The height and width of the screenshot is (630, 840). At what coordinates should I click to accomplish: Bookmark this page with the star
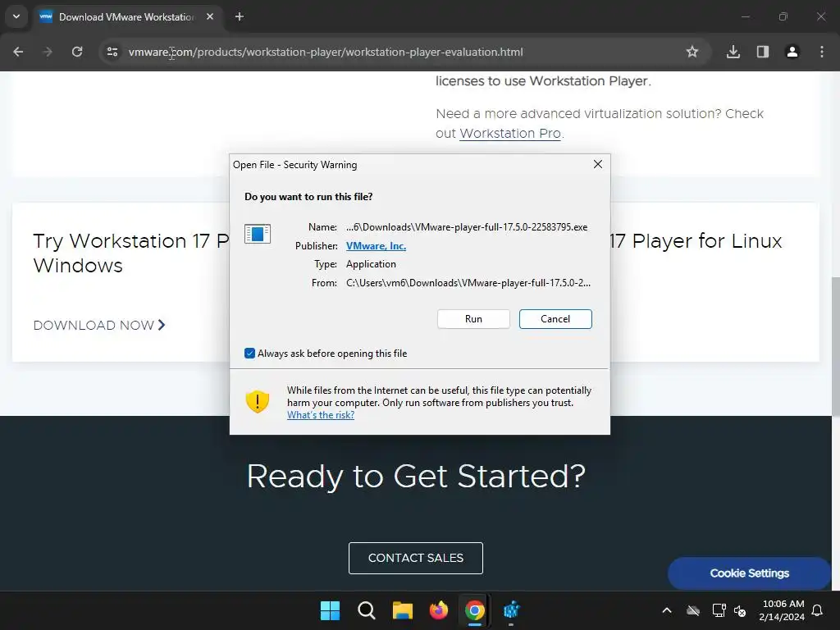coord(692,52)
